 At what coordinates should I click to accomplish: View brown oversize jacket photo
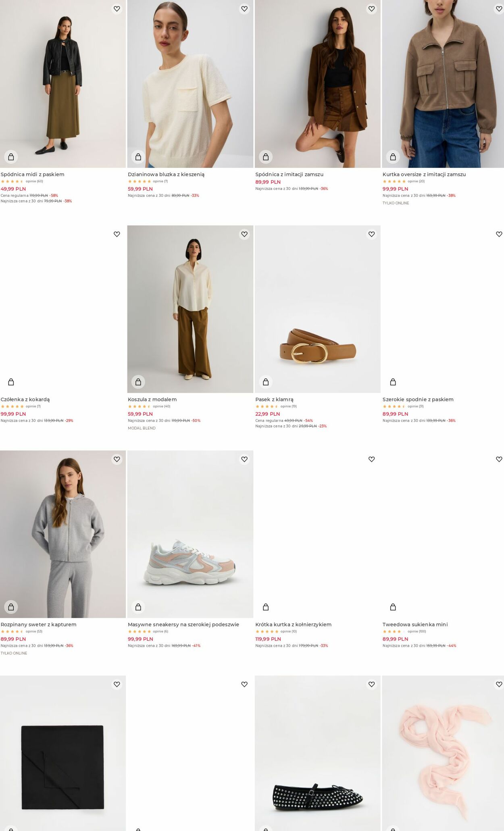pyautogui.click(x=443, y=84)
